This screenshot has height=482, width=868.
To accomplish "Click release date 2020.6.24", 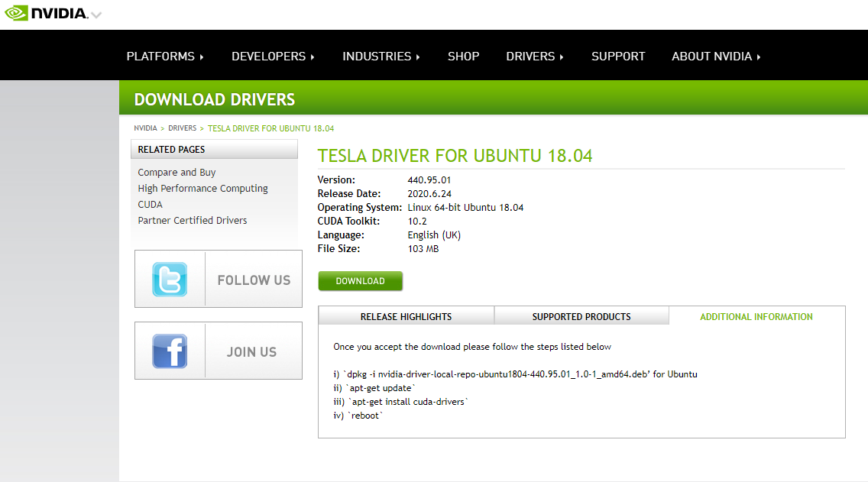I will pos(429,194).
